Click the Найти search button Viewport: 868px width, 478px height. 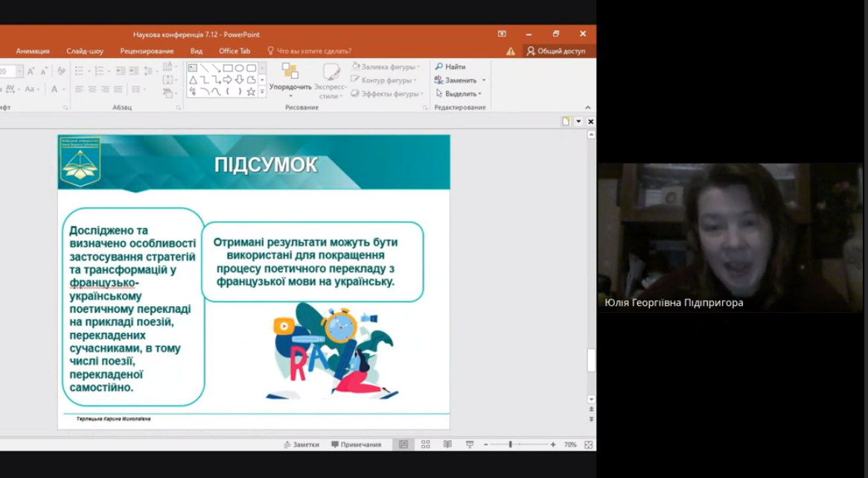450,67
